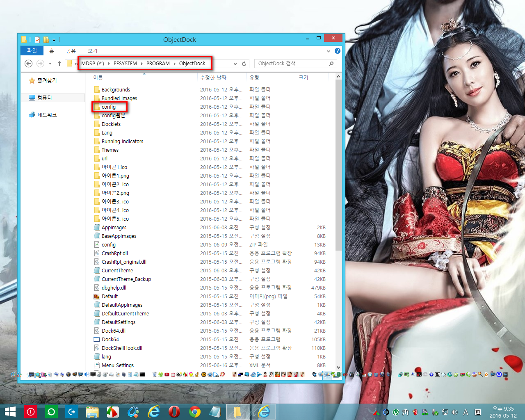525x420 pixels.
Task: Launch Chrome from taskbar
Action: click(195, 411)
